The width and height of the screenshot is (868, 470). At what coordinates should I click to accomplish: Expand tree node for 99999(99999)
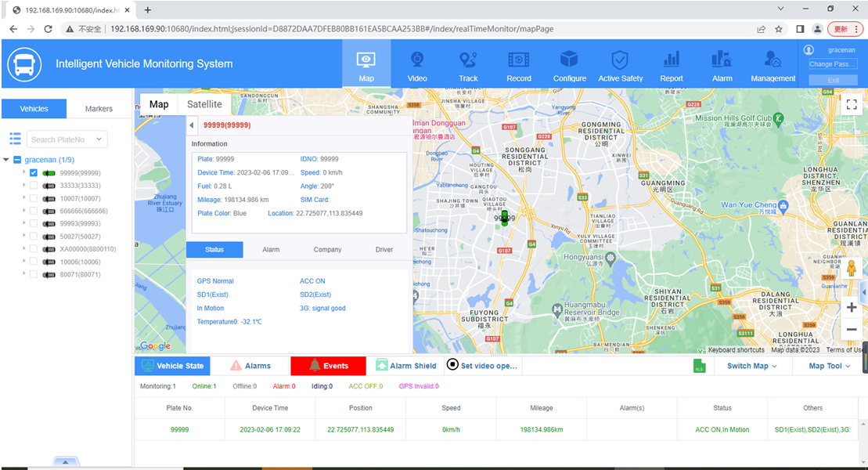(23, 172)
